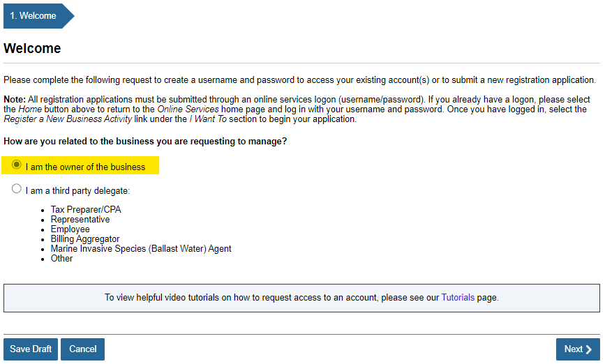Image resolution: width=605 pixels, height=364 pixels.
Task: Click the Tax Preparer/CPA list item
Action: pos(86,210)
